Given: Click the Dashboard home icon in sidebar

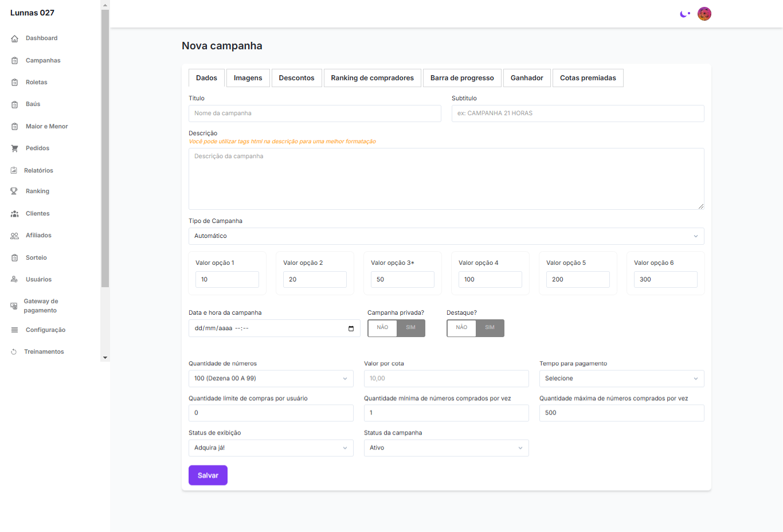Looking at the screenshot, I should click(15, 38).
